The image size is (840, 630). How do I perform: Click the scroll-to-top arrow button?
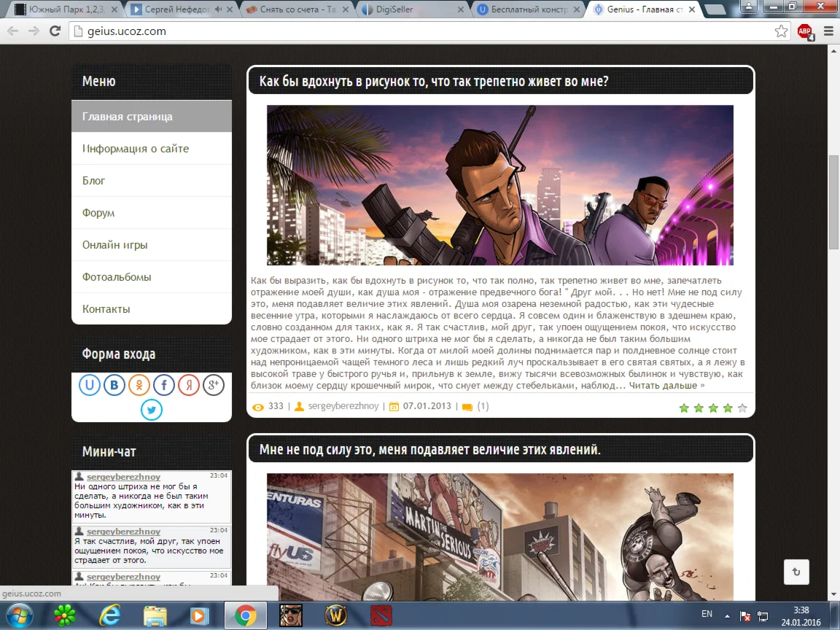pos(796,572)
